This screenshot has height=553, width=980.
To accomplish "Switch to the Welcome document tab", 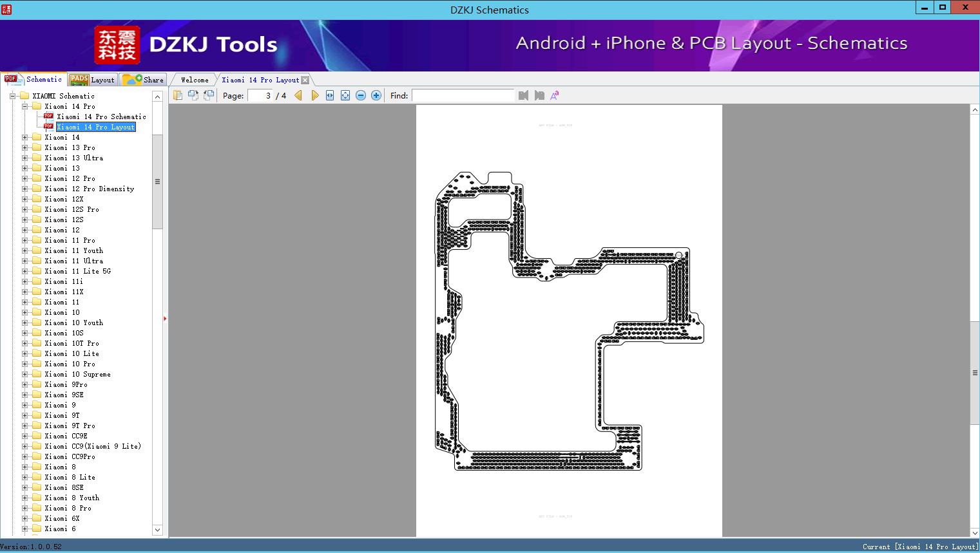I will pyautogui.click(x=195, y=80).
